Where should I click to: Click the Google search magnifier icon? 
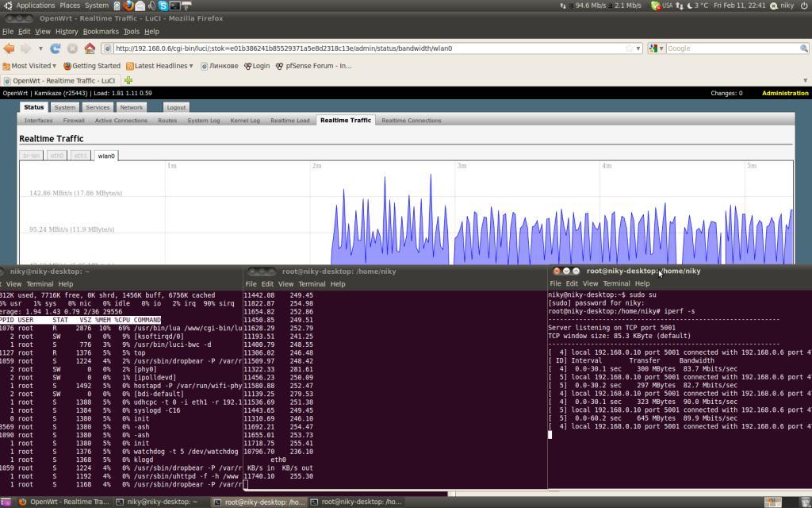click(x=803, y=48)
